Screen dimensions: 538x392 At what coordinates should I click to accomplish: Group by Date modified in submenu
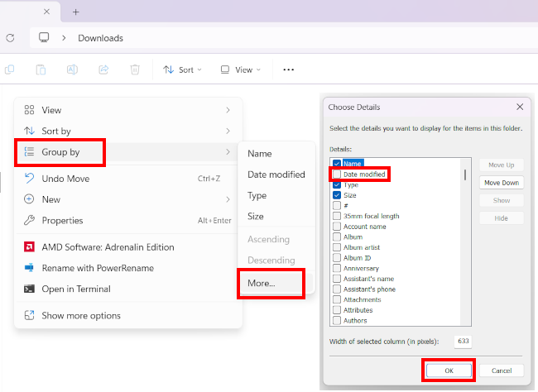(276, 174)
